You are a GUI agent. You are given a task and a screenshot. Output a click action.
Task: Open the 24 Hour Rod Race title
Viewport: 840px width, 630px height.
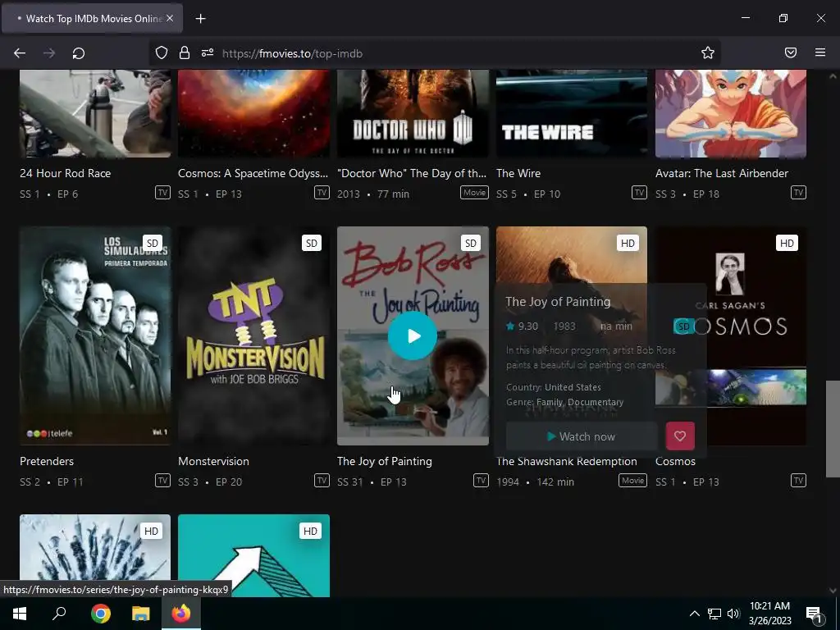click(66, 173)
